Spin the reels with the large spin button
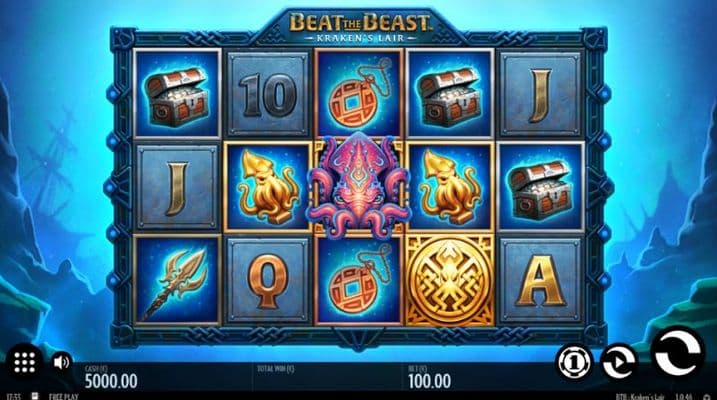 click(x=678, y=353)
